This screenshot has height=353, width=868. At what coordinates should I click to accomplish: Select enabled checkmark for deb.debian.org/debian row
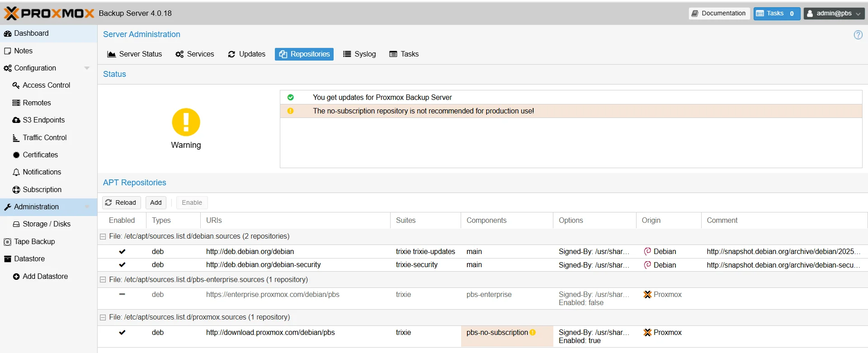pyautogui.click(x=122, y=251)
